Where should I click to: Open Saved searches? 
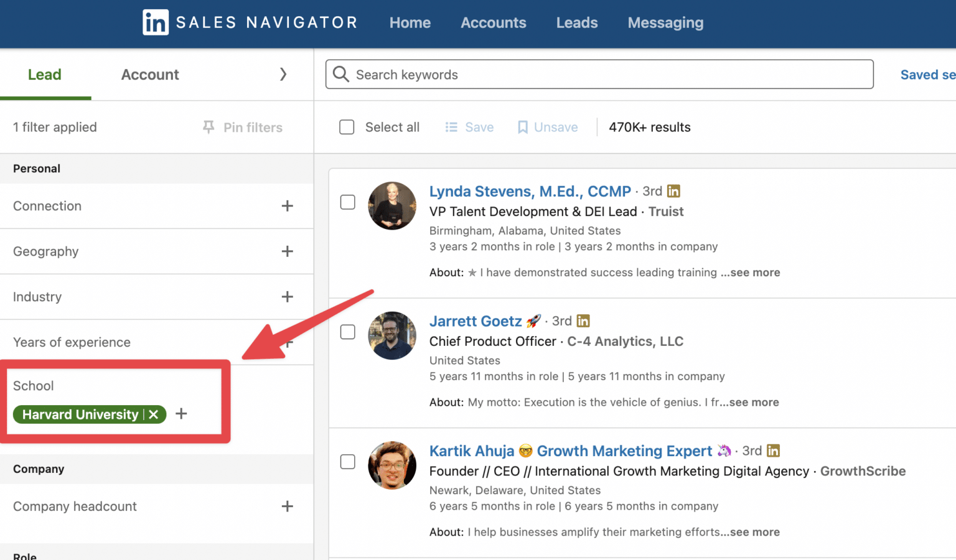[x=927, y=74]
